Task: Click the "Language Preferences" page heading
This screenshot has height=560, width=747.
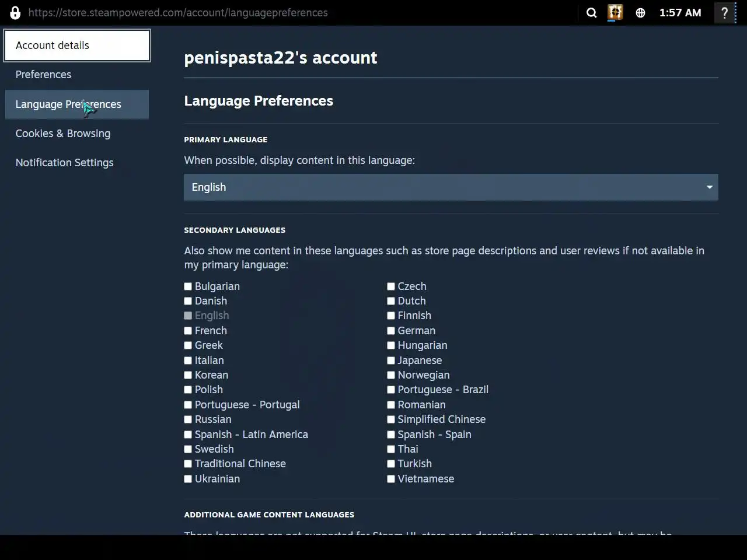Action: click(259, 101)
